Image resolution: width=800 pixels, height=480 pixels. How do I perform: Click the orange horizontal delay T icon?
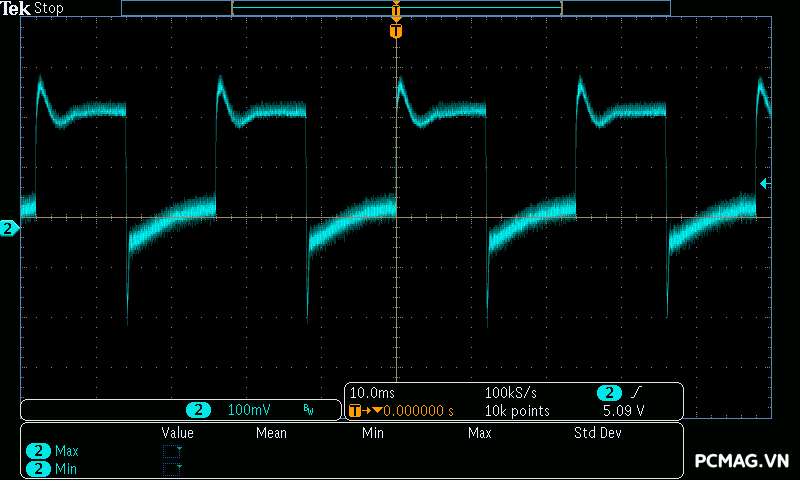point(356,410)
